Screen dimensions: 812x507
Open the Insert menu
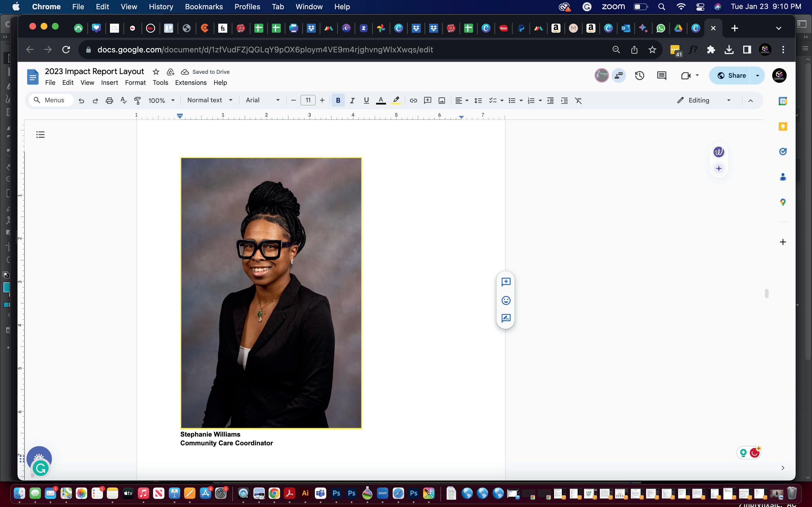pyautogui.click(x=109, y=83)
